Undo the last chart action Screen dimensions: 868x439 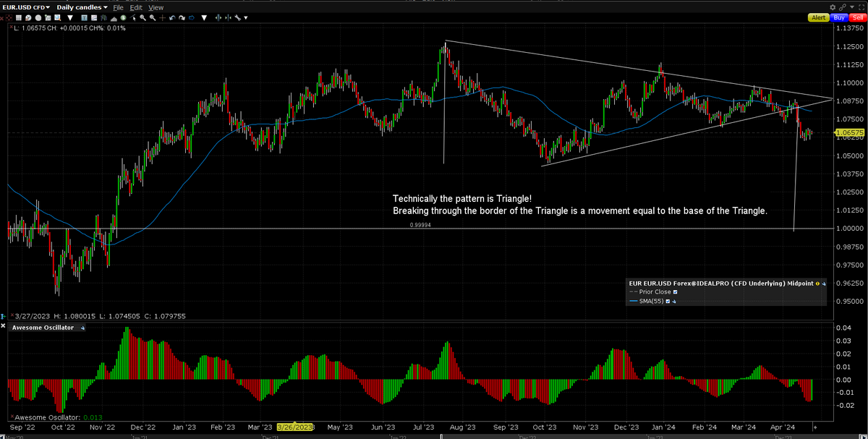pos(172,17)
